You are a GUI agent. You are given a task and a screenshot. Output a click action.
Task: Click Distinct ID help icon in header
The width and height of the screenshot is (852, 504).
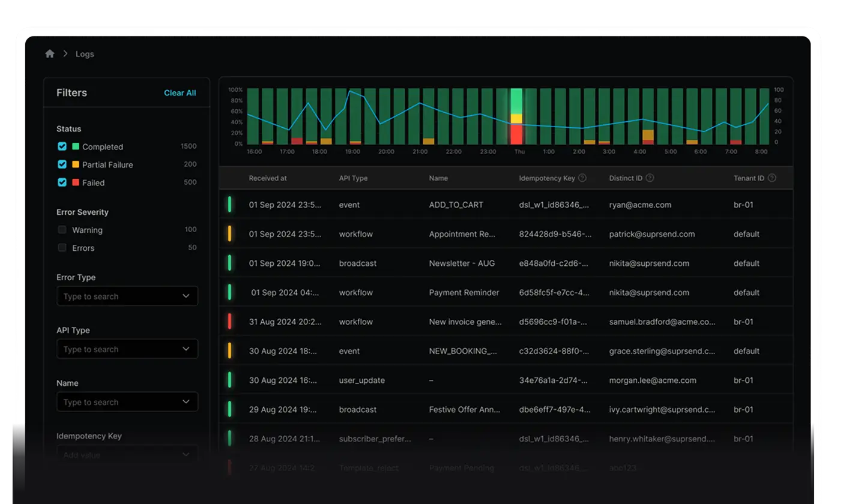650,178
